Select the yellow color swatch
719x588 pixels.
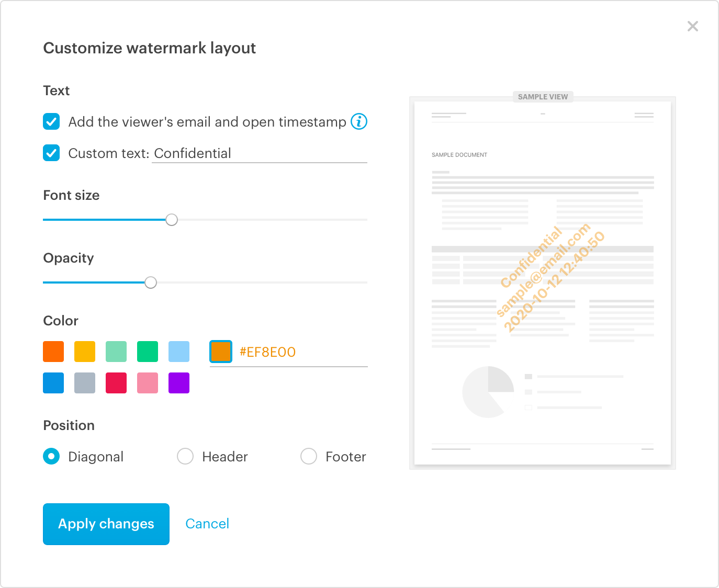pos(84,351)
